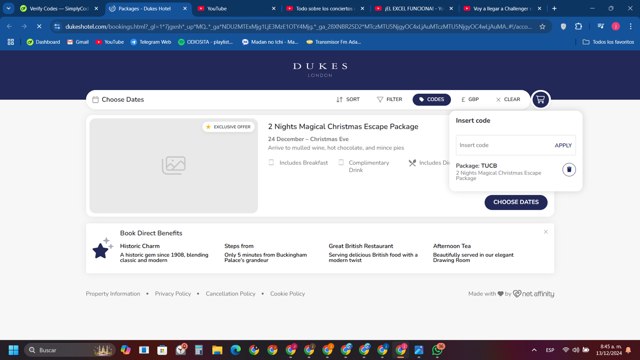
Task: Show hidden system tray icons
Action: (x=534, y=350)
